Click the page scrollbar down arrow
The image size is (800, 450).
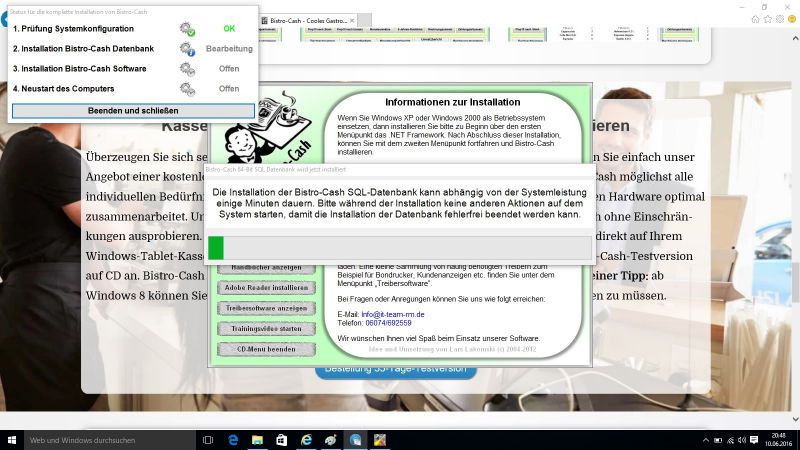tap(795, 419)
